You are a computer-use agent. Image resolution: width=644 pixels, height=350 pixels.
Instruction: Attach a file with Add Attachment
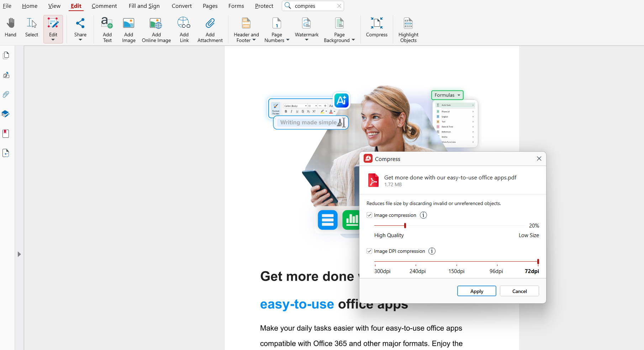pos(210,28)
